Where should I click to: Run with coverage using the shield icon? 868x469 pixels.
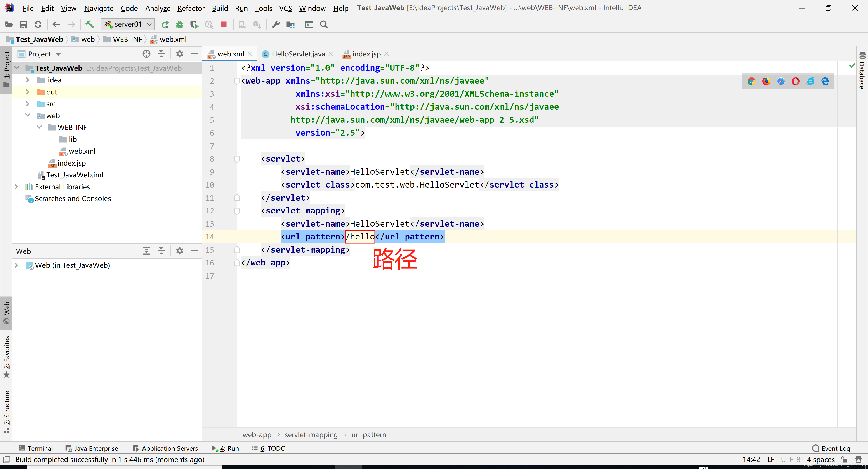(194, 24)
